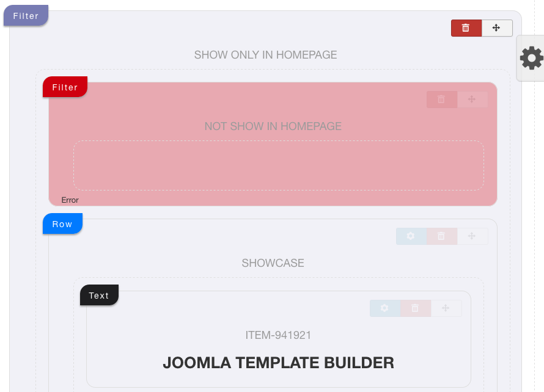Viewport: 544px width, 392px height.
Task: Click the blue Row label
Action: pyautogui.click(x=62, y=224)
